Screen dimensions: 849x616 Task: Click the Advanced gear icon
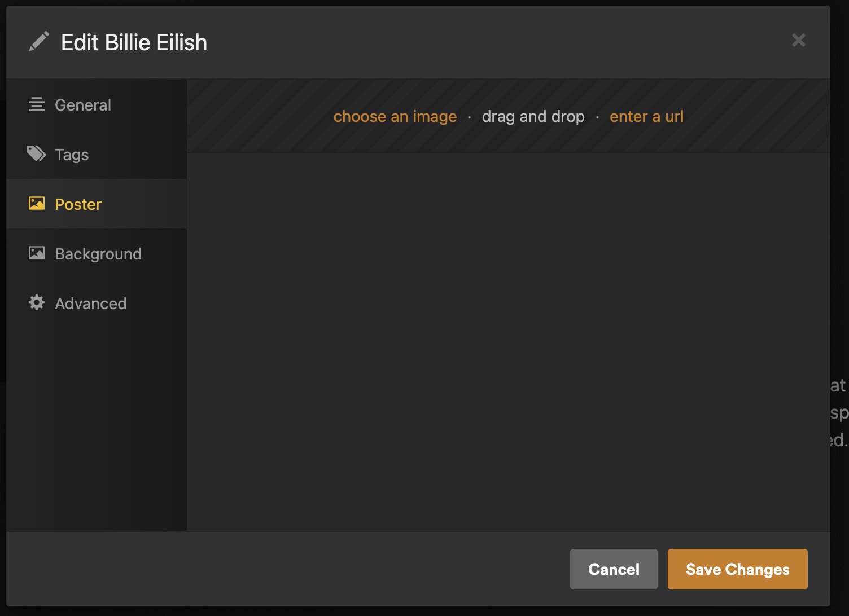[x=37, y=303]
